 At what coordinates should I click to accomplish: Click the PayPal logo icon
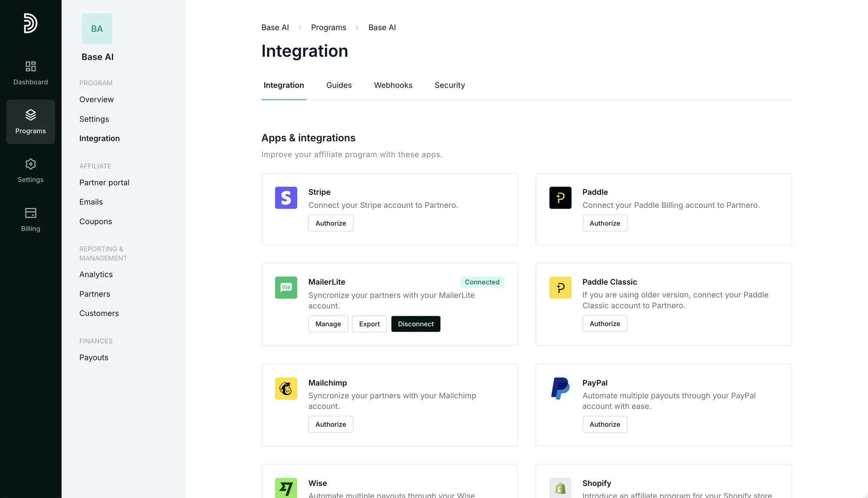tap(560, 388)
